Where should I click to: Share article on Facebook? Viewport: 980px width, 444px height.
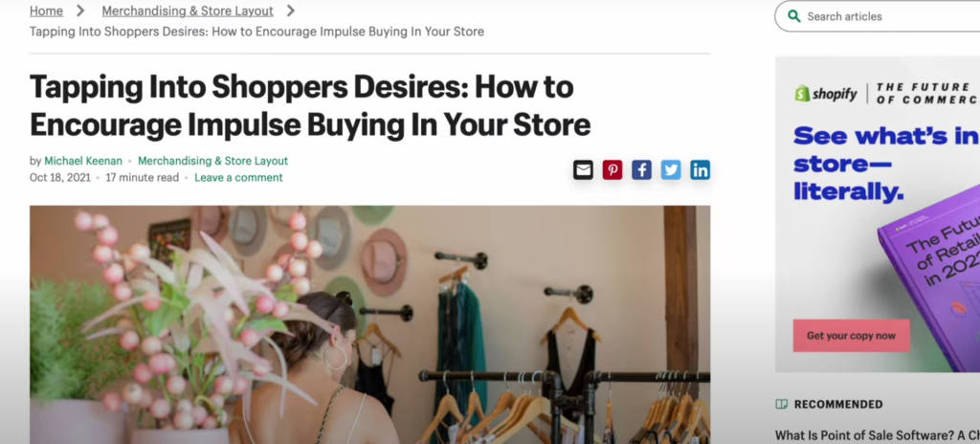(x=642, y=169)
